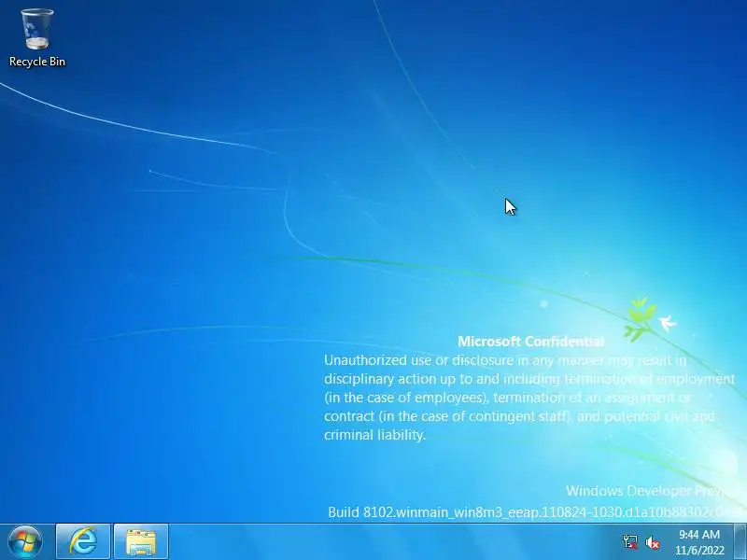
Task: Select the Recycle Bin desktop icon
Action: [x=37, y=38]
